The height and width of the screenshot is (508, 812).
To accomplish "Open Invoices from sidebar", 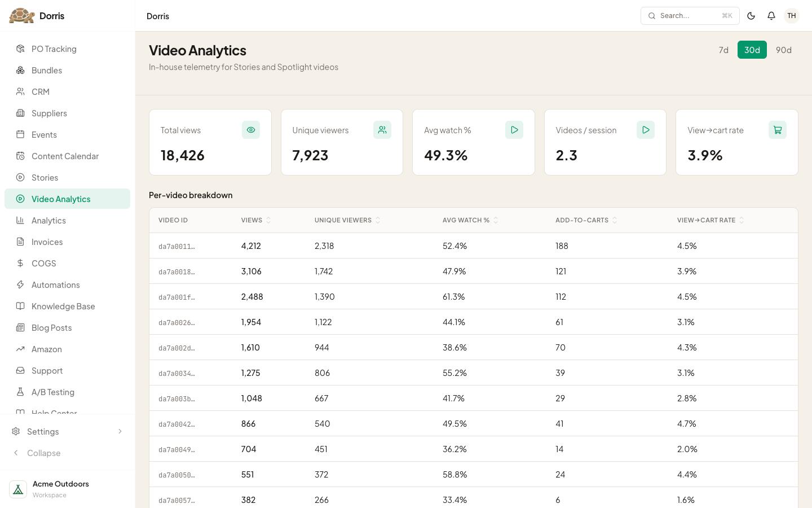I will [68, 242].
